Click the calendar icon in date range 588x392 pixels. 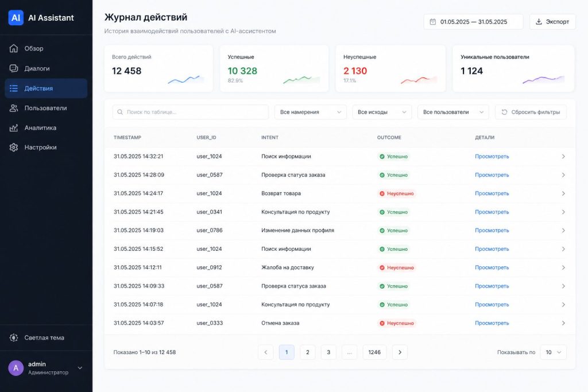coord(433,22)
